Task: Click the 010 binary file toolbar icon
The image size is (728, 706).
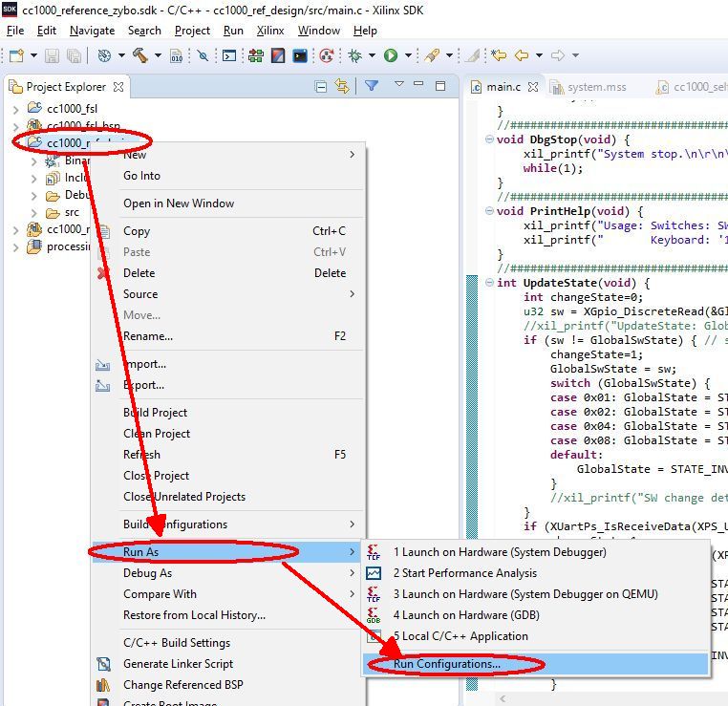Action: tap(177, 55)
